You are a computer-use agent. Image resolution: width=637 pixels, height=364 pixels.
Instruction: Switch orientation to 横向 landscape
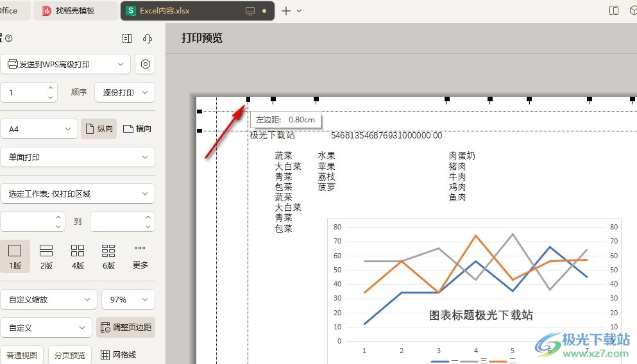(137, 129)
